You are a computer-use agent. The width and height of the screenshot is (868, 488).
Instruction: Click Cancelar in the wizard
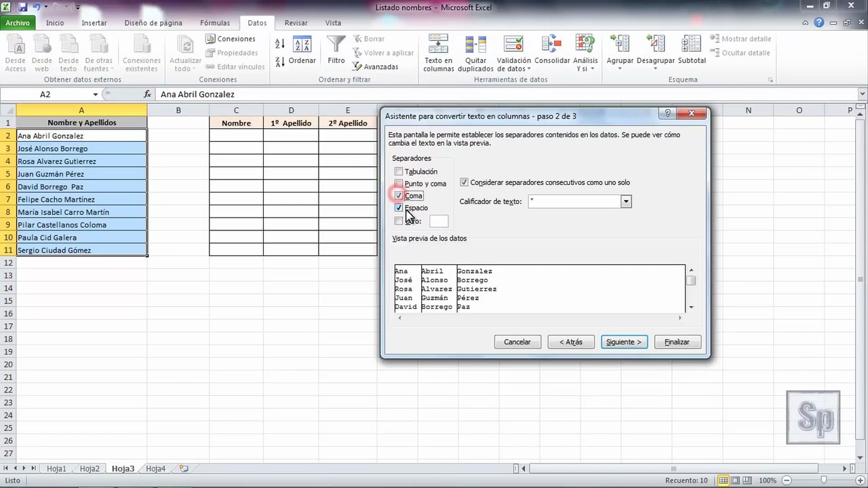(x=517, y=342)
